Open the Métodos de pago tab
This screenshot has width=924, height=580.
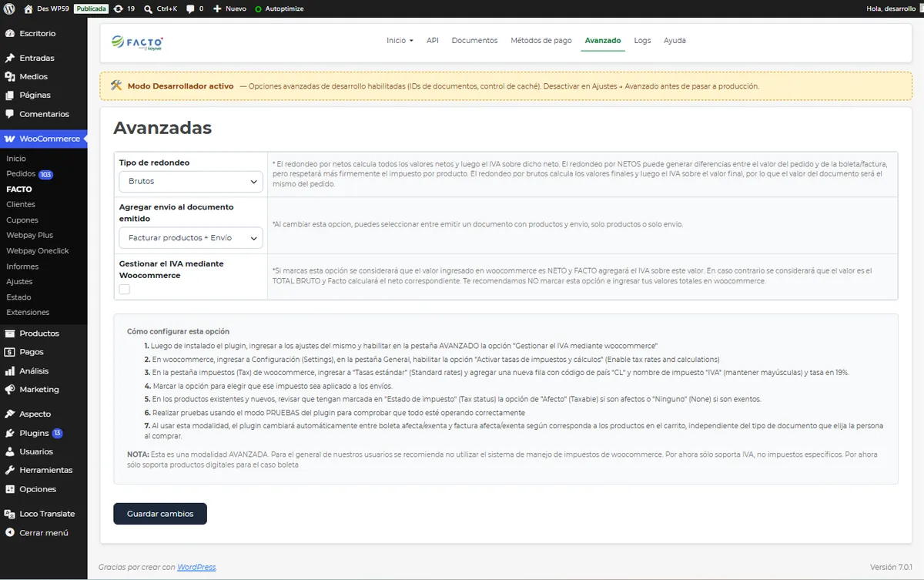541,40
